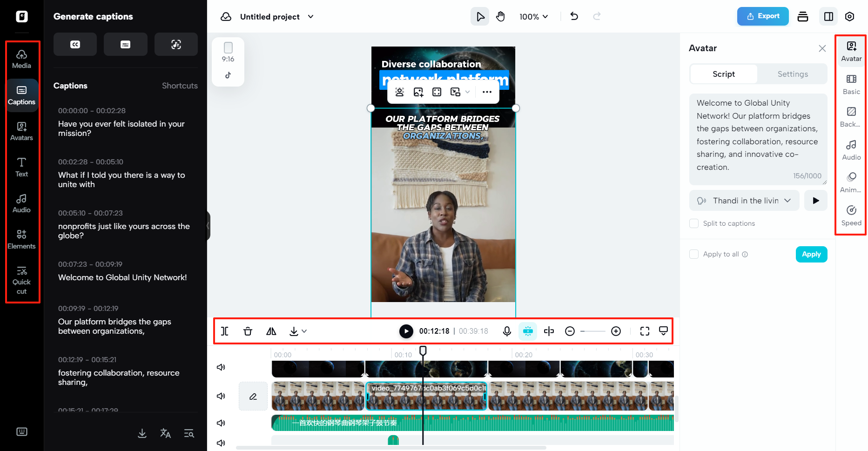
Task: Choose voice from Thandi dropdown
Action: pyautogui.click(x=744, y=201)
